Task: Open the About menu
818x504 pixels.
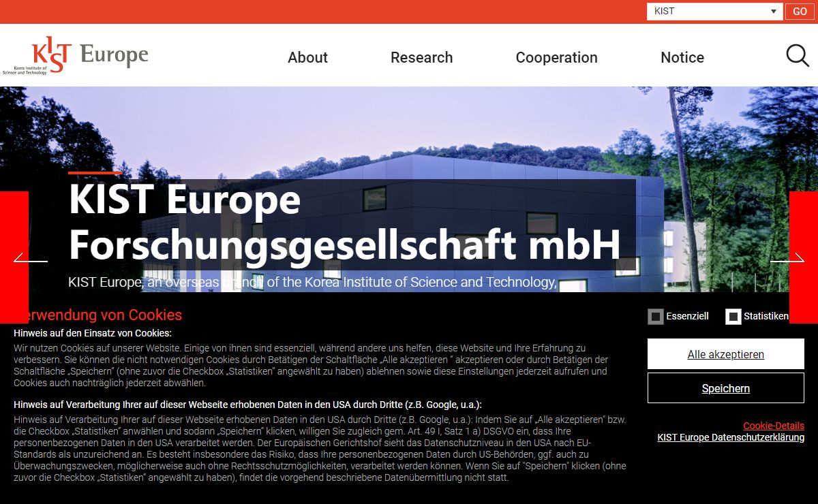Action: click(307, 57)
